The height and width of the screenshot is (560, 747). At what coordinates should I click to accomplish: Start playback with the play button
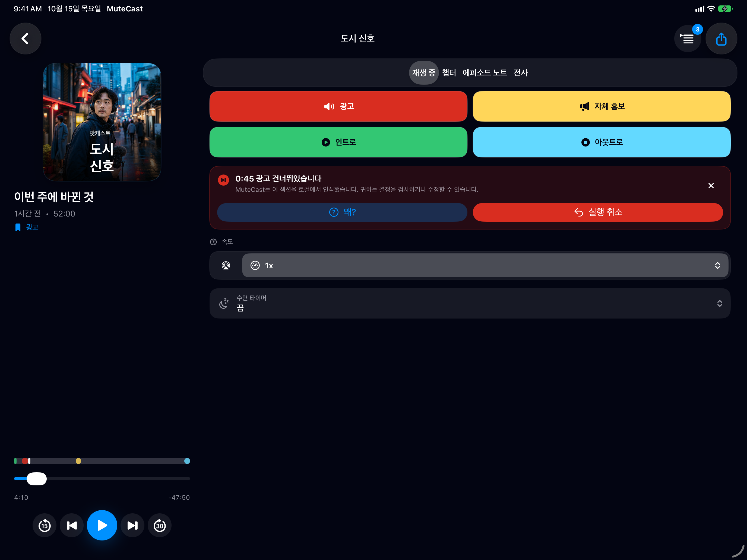(x=102, y=525)
